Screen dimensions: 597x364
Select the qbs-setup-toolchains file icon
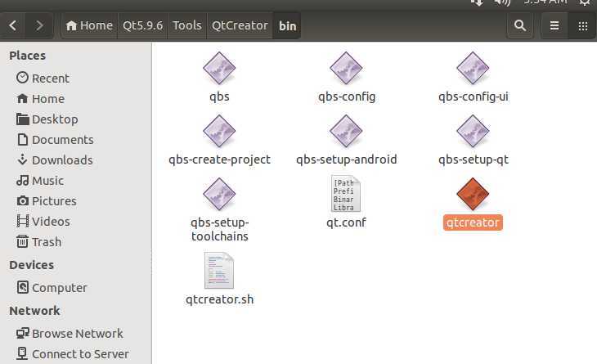[x=219, y=194]
